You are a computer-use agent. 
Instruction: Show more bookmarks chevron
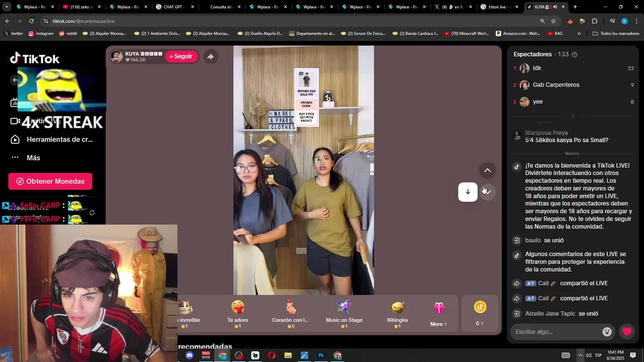pos(579,34)
